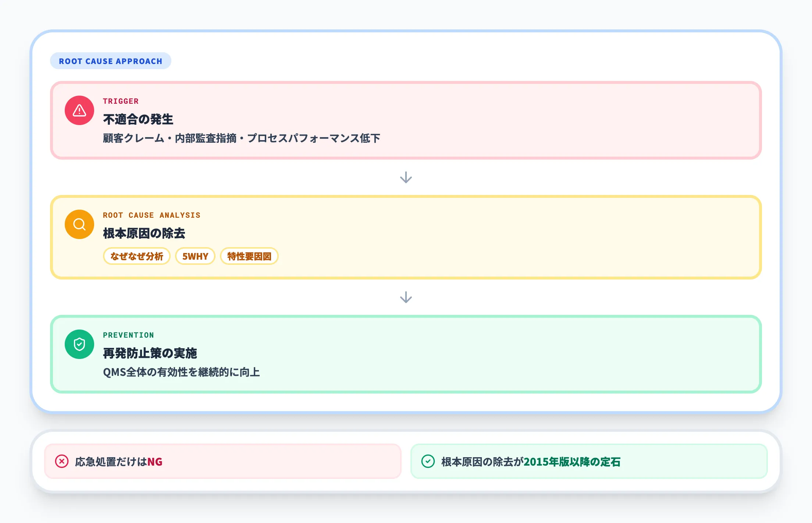812x523 pixels.
Task: Toggle the なぜなぜ分析 tag
Action: click(x=136, y=256)
